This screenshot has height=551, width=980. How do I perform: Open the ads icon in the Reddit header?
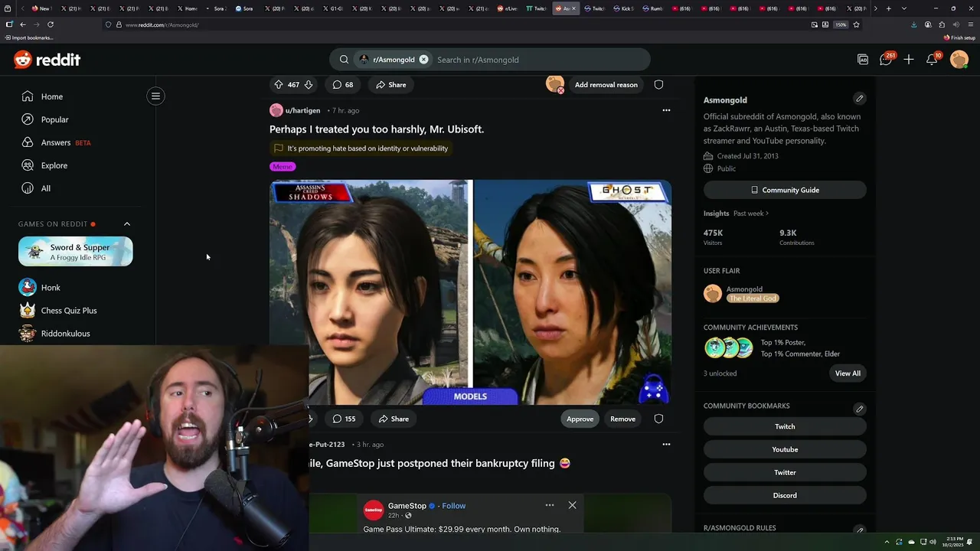[x=863, y=60]
